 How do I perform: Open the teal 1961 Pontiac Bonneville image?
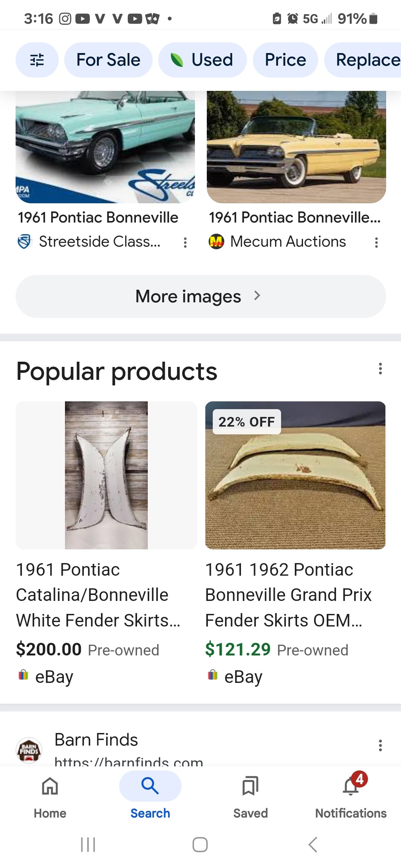pos(105,147)
